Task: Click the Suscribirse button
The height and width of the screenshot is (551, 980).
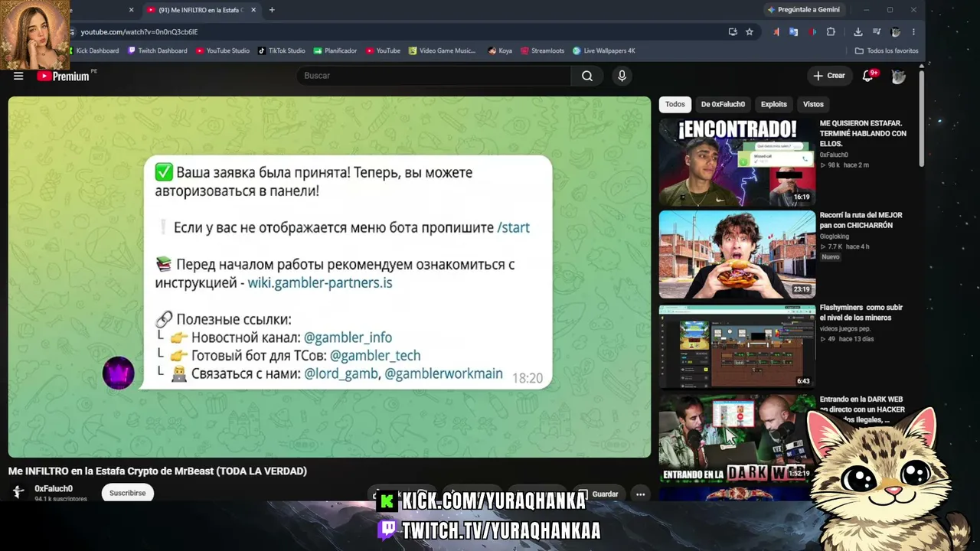Action: pyautogui.click(x=127, y=494)
